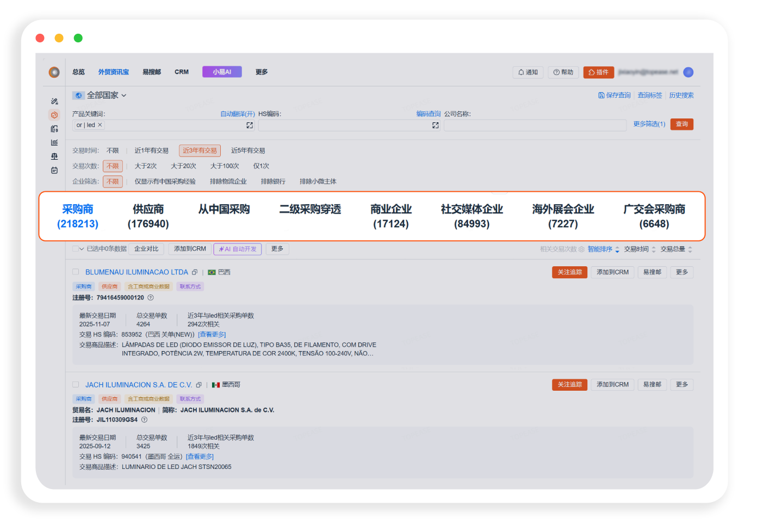Open 更多 dropdown for BLUMENAU ILUMINACAO row
The height and width of the screenshot is (532, 757).
681,272
